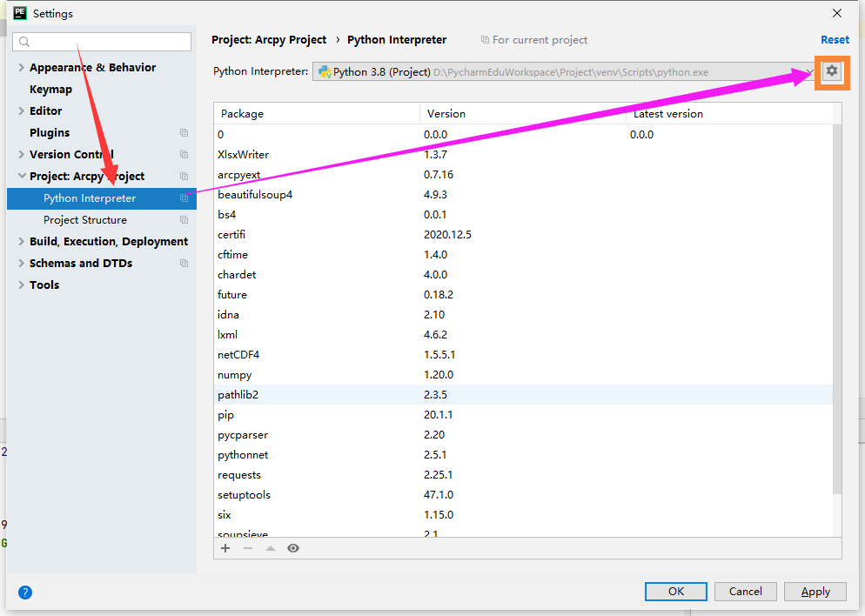The image size is (865, 616).
Task: Expand the Version Control section
Action: tap(22, 154)
